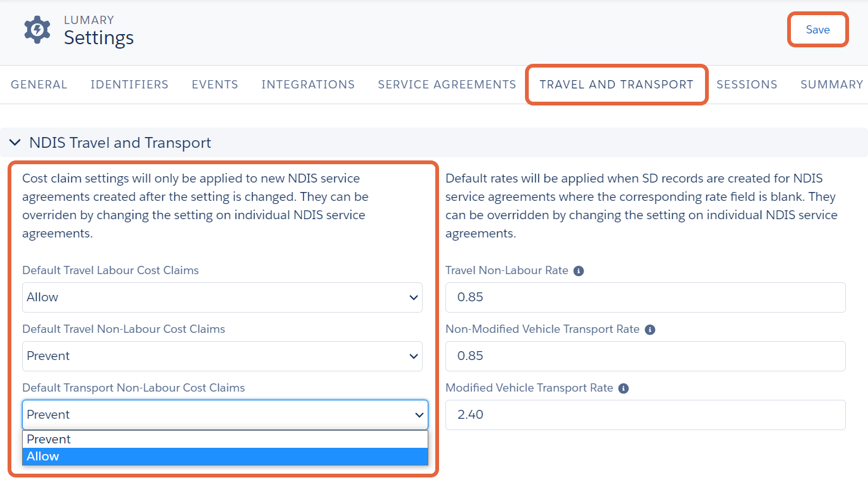Click 'Non-Modified Vehicle Transport Rate' label text
868x480 pixels.
(543, 329)
